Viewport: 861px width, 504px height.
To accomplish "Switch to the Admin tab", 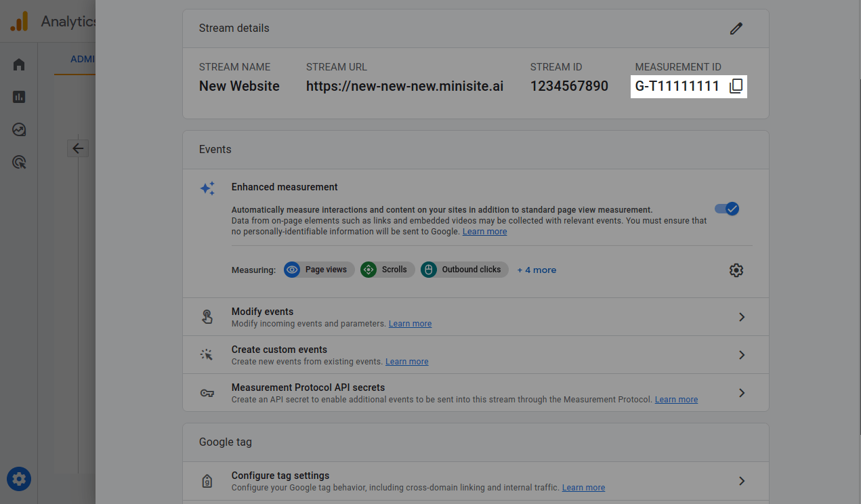I will 83,59.
